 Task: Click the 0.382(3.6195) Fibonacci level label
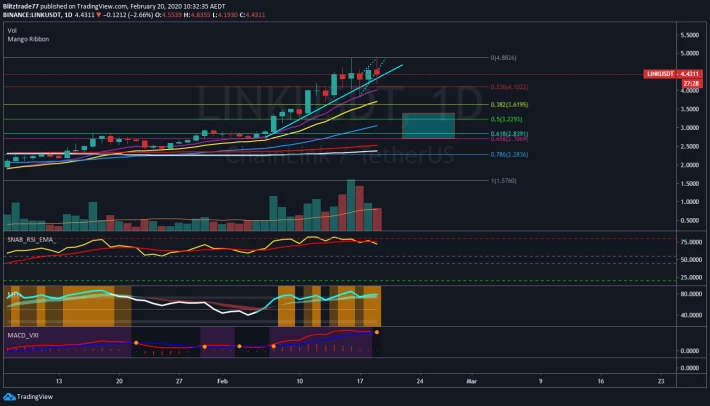pos(509,105)
